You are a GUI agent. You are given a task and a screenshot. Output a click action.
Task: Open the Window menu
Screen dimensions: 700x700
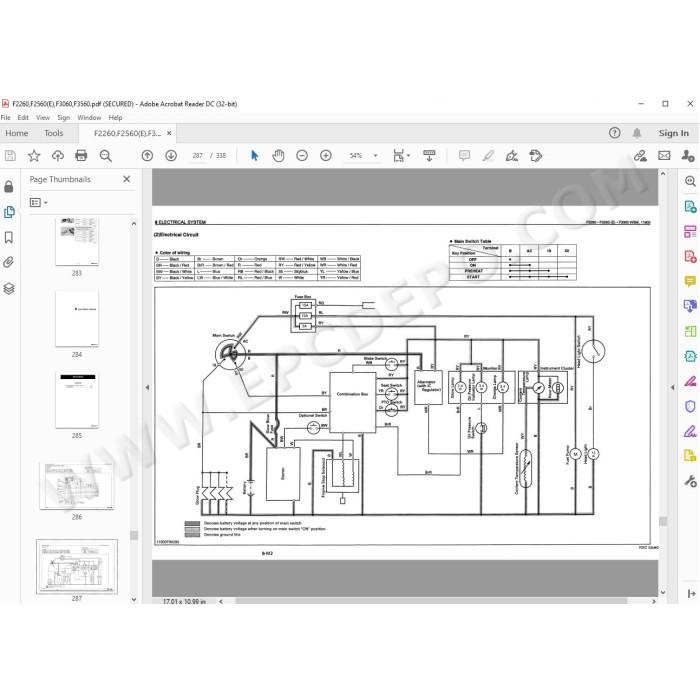[89, 118]
